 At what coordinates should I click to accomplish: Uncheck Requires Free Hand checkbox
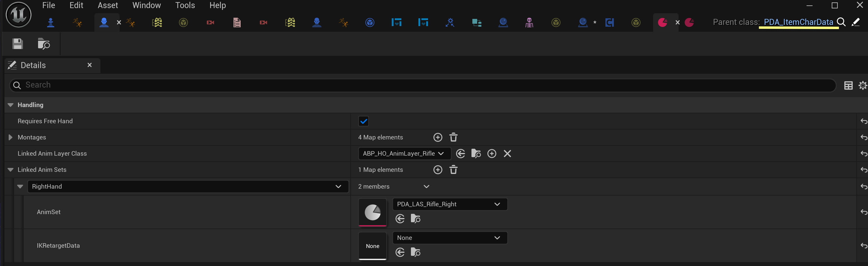tap(363, 121)
